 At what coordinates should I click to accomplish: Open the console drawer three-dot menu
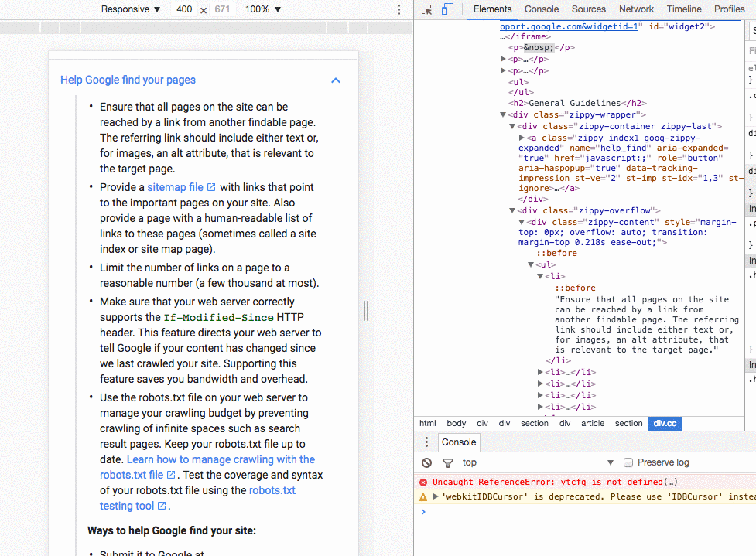(426, 442)
